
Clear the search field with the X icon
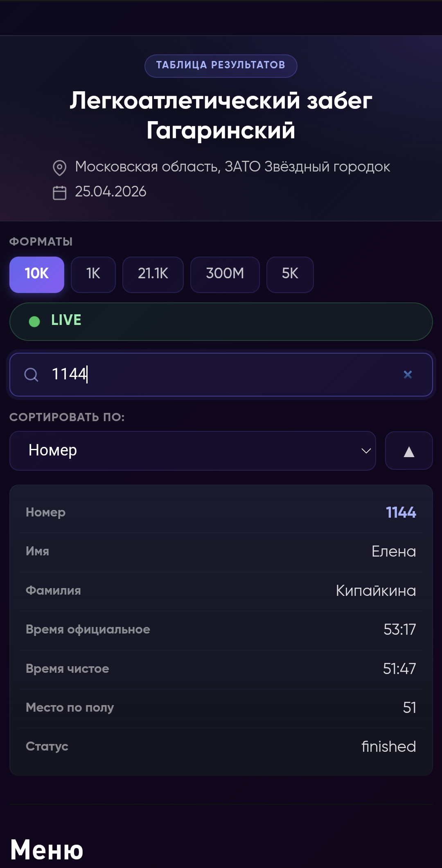[408, 374]
